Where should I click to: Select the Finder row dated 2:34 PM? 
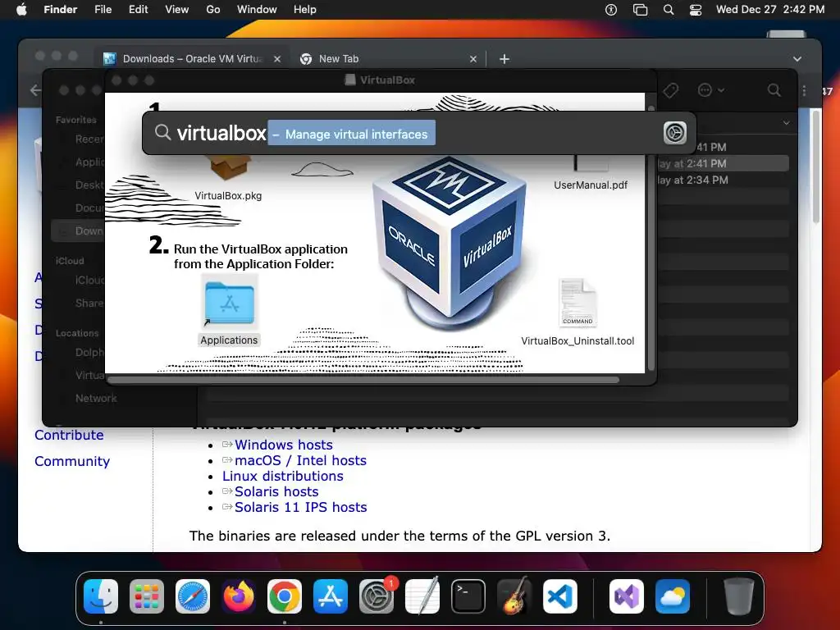coord(724,180)
